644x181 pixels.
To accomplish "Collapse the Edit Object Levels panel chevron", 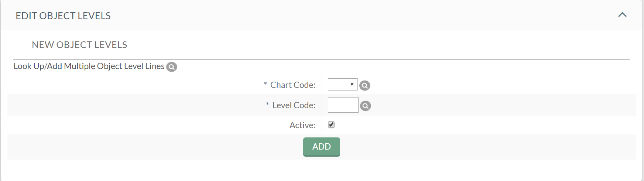I will [x=622, y=15].
